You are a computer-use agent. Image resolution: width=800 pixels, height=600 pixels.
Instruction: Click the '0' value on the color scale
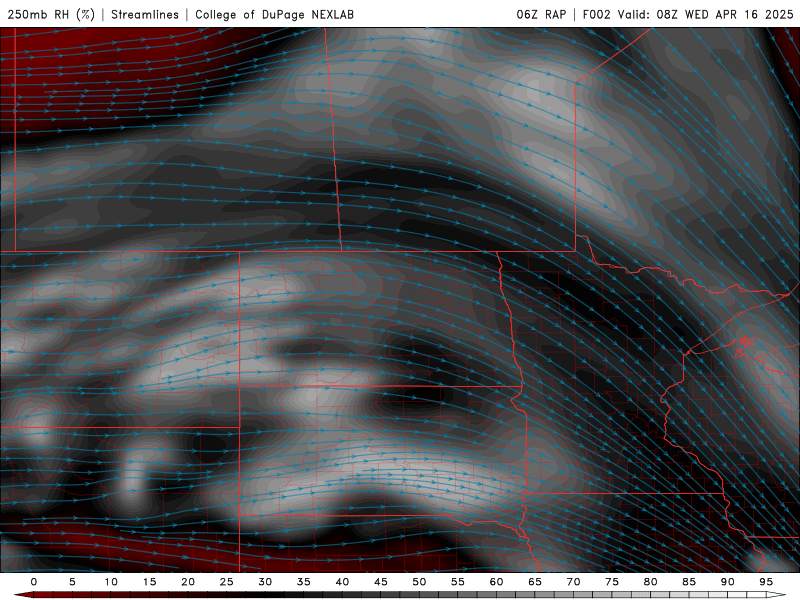tap(34, 582)
